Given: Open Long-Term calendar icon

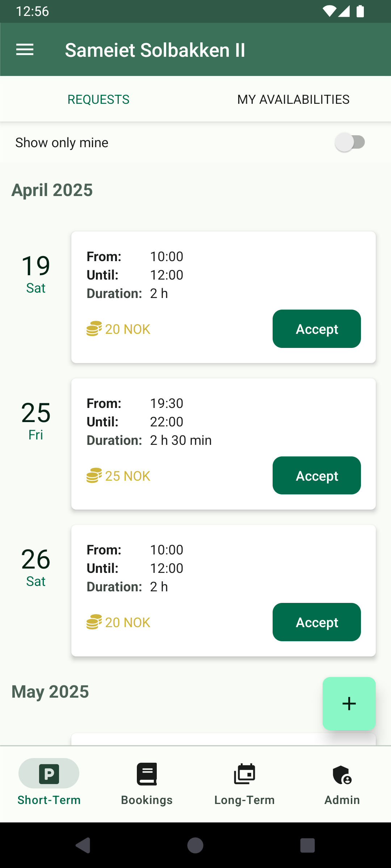Looking at the screenshot, I should pos(244,774).
